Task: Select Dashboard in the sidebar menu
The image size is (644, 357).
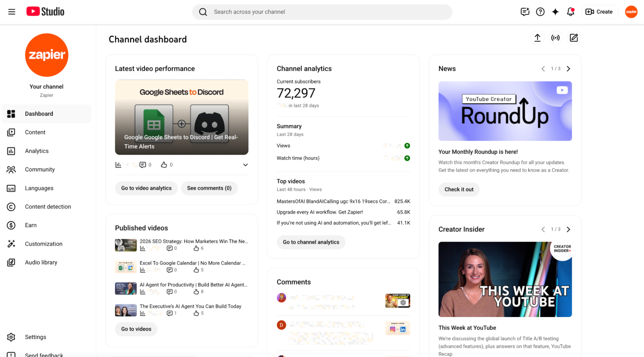Action: 39,113
